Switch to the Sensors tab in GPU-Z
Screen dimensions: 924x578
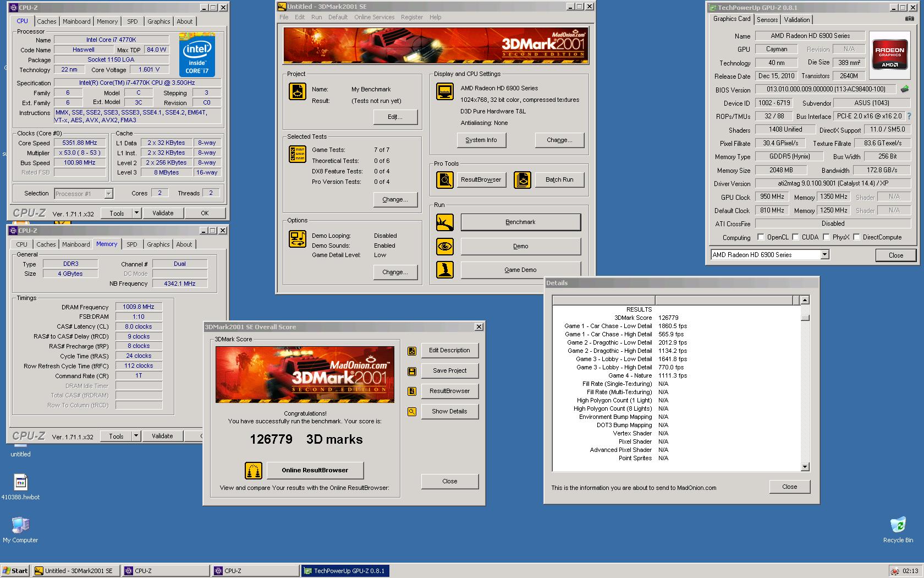pos(767,20)
